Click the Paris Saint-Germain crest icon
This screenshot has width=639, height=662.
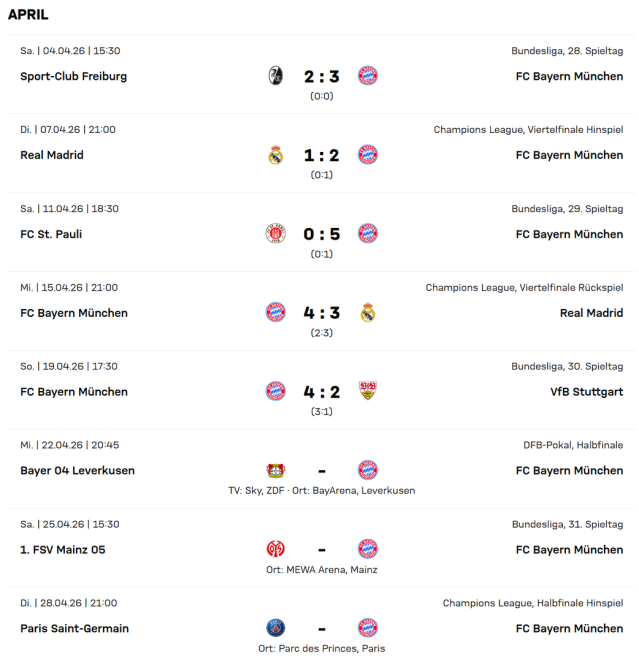[275, 628]
